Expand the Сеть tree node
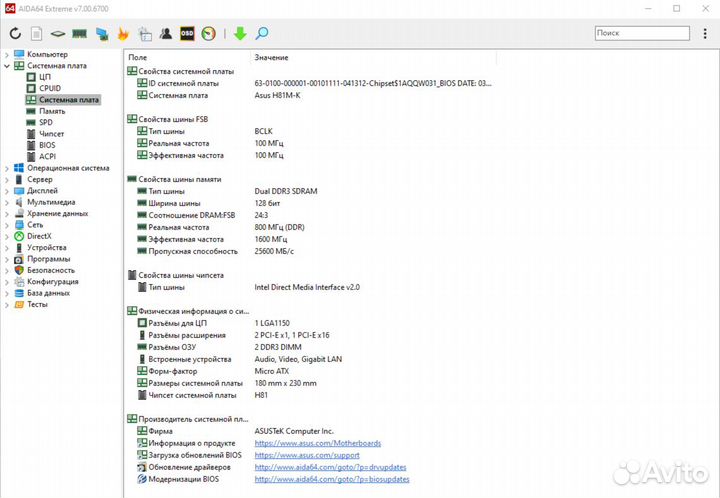The height and width of the screenshot is (498, 720). pos(6,225)
